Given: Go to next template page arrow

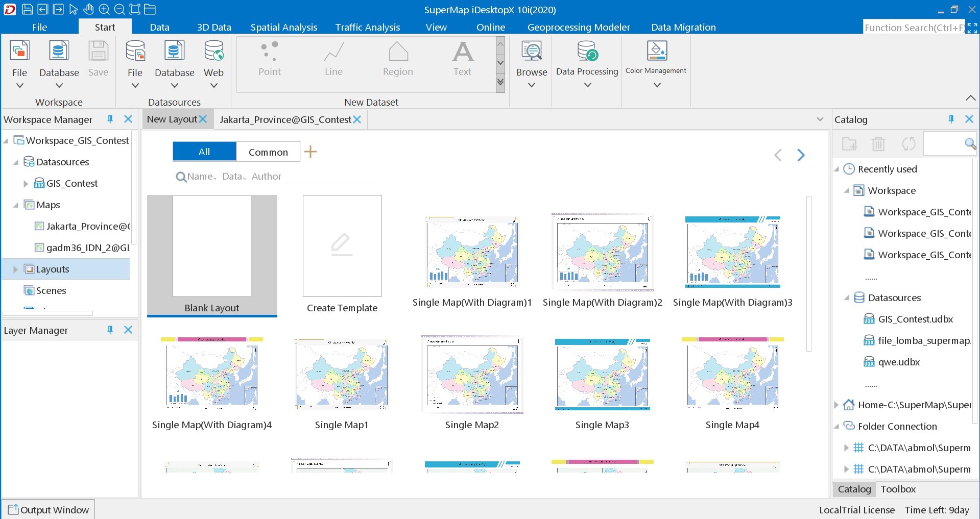Looking at the screenshot, I should pyautogui.click(x=801, y=155).
